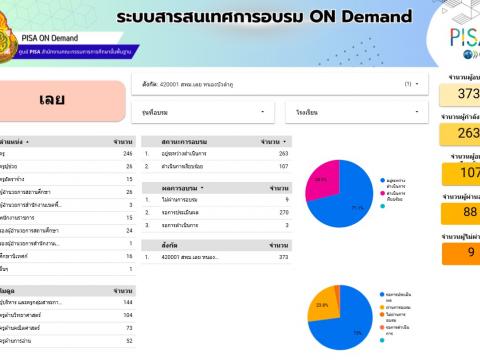Sort by the ตำแหน่ง column header arrow
This screenshot has height=360, width=480.
27,142
